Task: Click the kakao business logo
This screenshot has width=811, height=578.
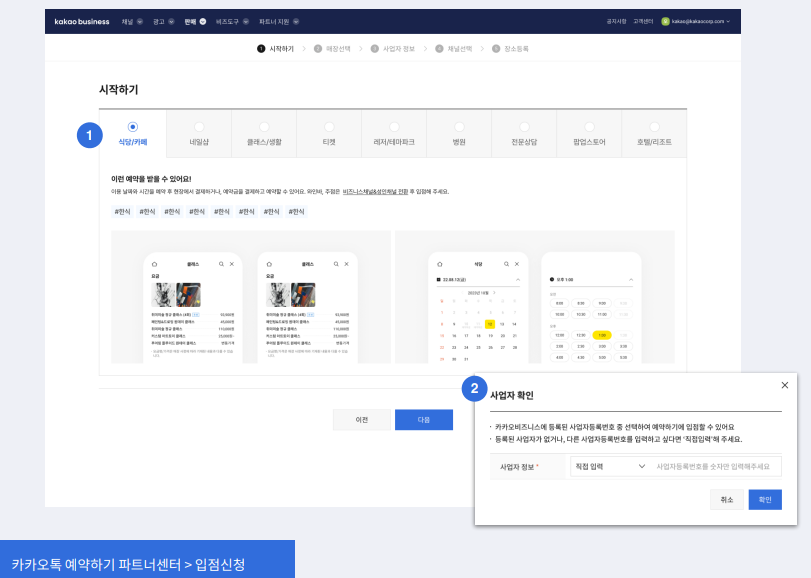Action: pyautogui.click(x=82, y=21)
